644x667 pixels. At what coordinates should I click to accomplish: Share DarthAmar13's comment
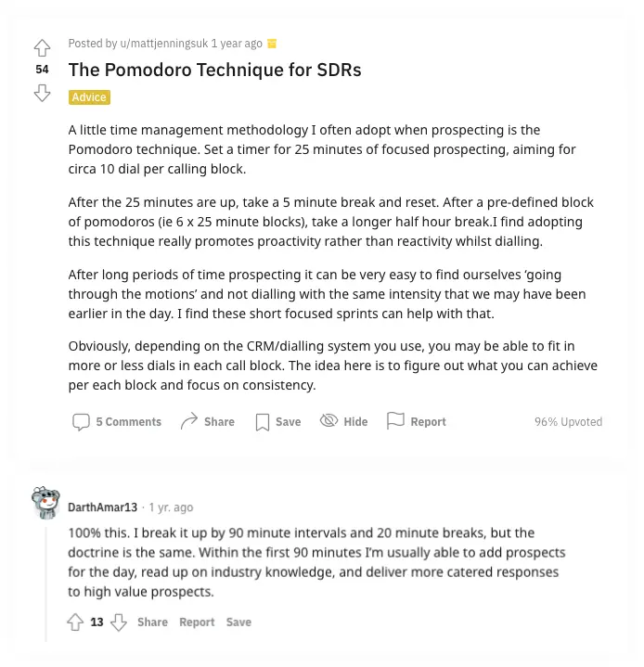[x=152, y=622]
